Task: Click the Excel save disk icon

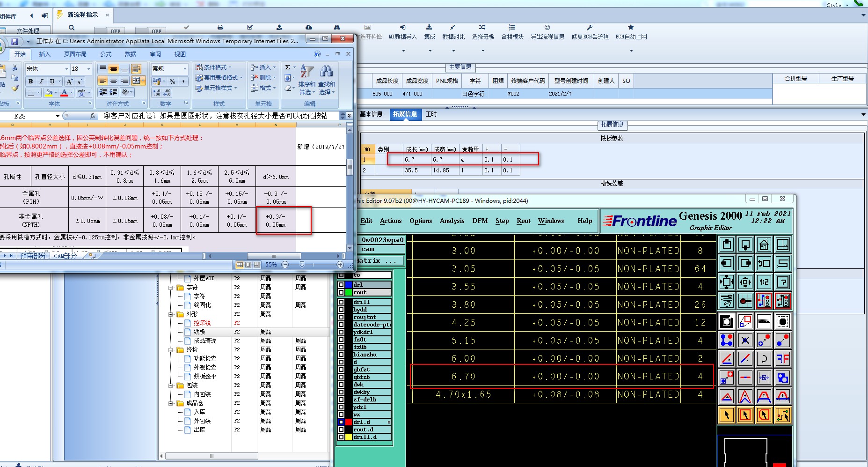Action: [15, 42]
